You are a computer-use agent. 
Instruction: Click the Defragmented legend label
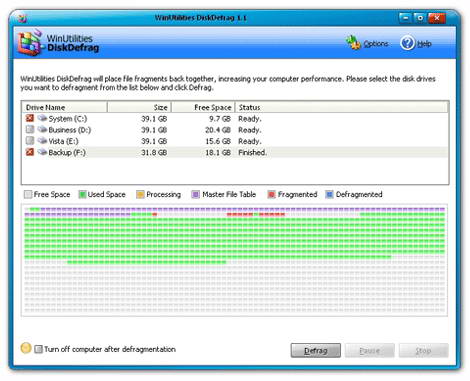coord(359,194)
